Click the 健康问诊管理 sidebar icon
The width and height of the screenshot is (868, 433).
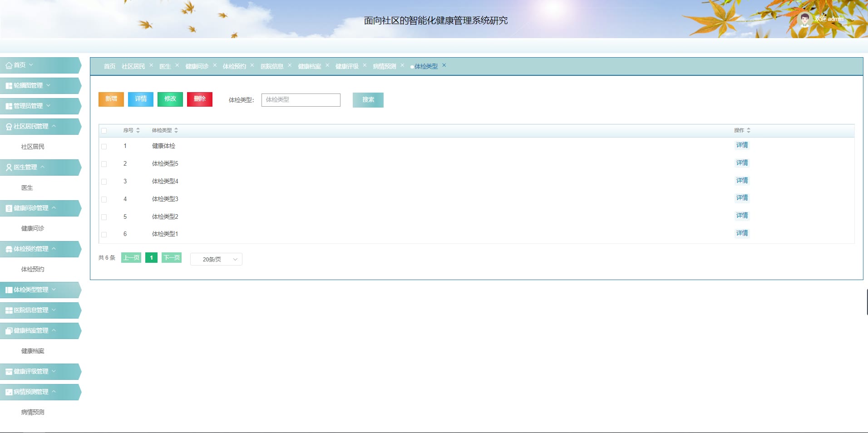tap(9, 208)
